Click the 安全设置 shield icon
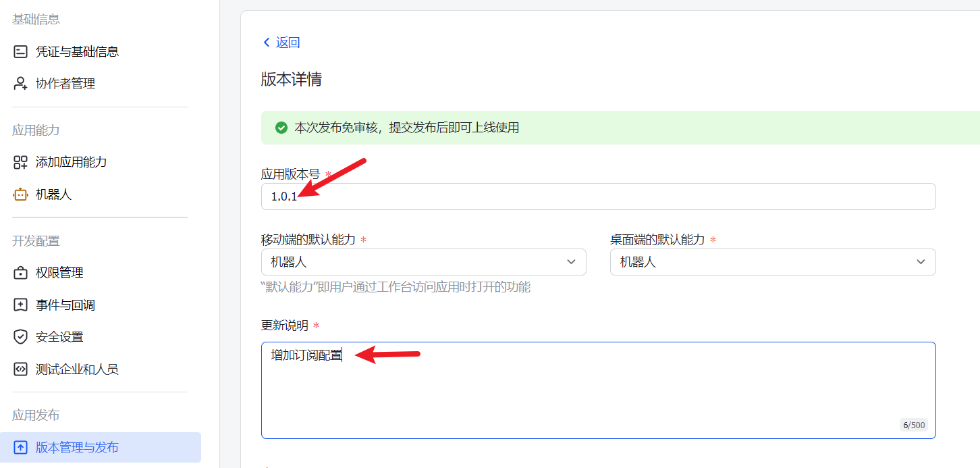980x468 pixels. (x=20, y=337)
